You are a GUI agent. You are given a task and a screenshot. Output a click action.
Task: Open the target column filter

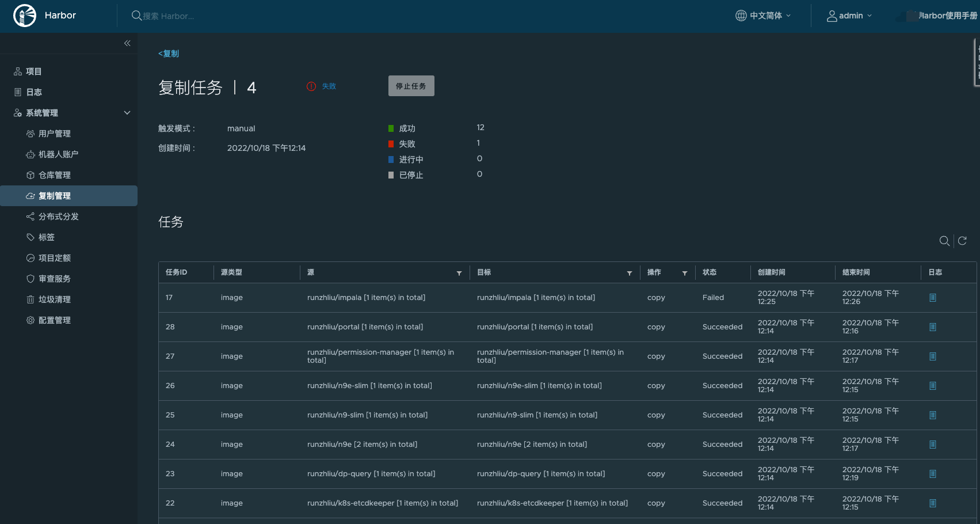point(630,273)
